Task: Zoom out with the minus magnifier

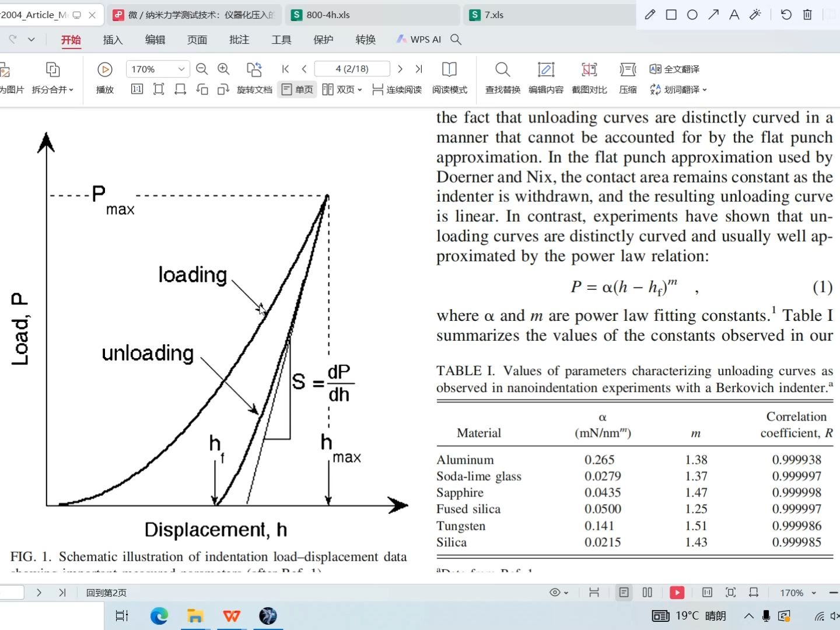Action: click(202, 69)
